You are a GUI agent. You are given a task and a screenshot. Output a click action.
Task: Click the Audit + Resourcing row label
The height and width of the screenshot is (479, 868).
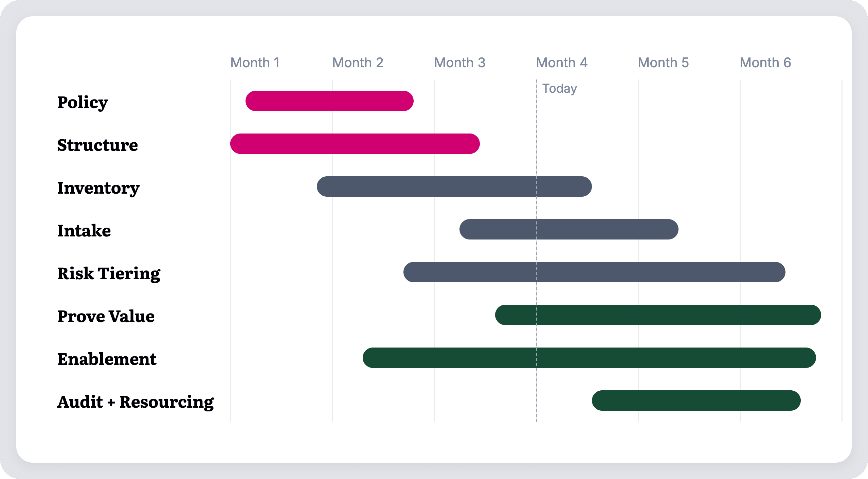pos(135,402)
